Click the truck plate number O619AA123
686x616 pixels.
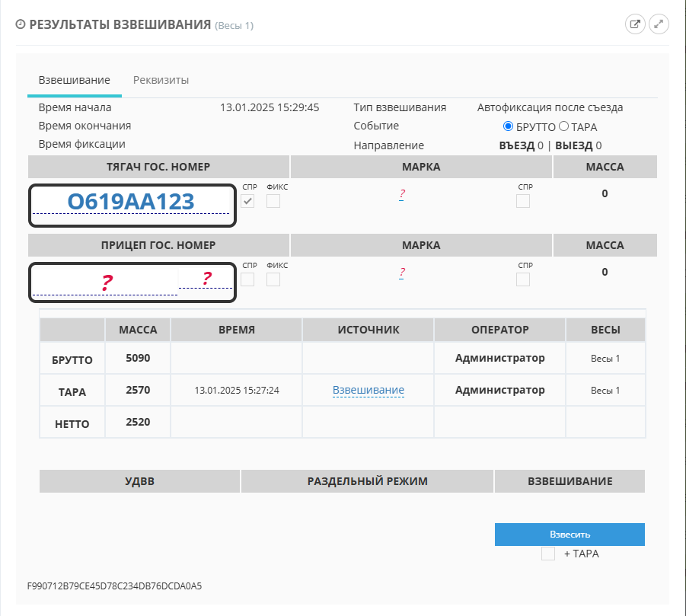(x=131, y=201)
